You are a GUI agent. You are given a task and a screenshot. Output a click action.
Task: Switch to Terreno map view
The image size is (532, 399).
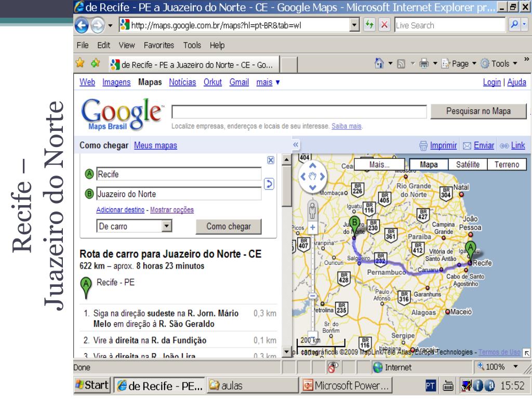tap(507, 165)
